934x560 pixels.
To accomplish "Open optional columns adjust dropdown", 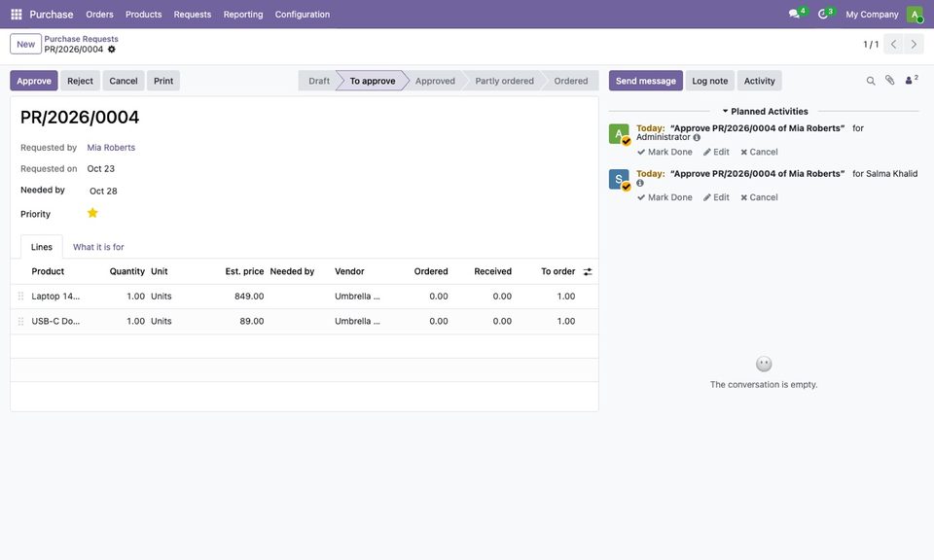I will click(x=588, y=271).
